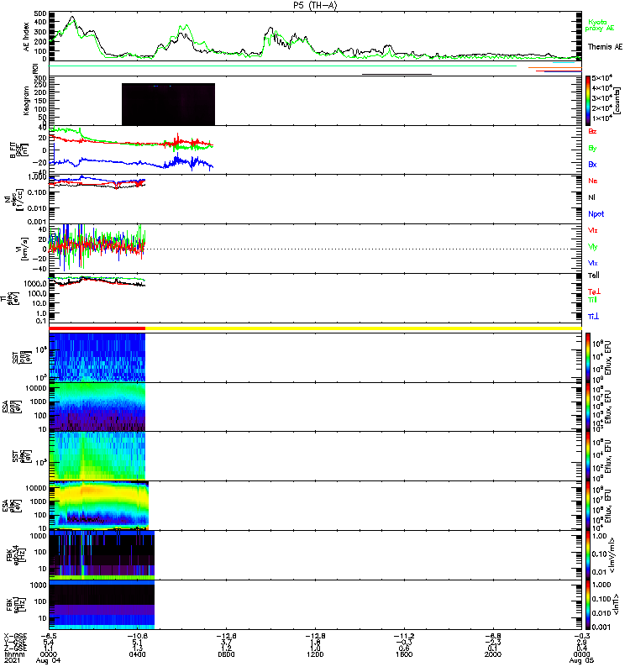
Task: Select the red Te perpendicular legend label
Action: tap(594, 291)
